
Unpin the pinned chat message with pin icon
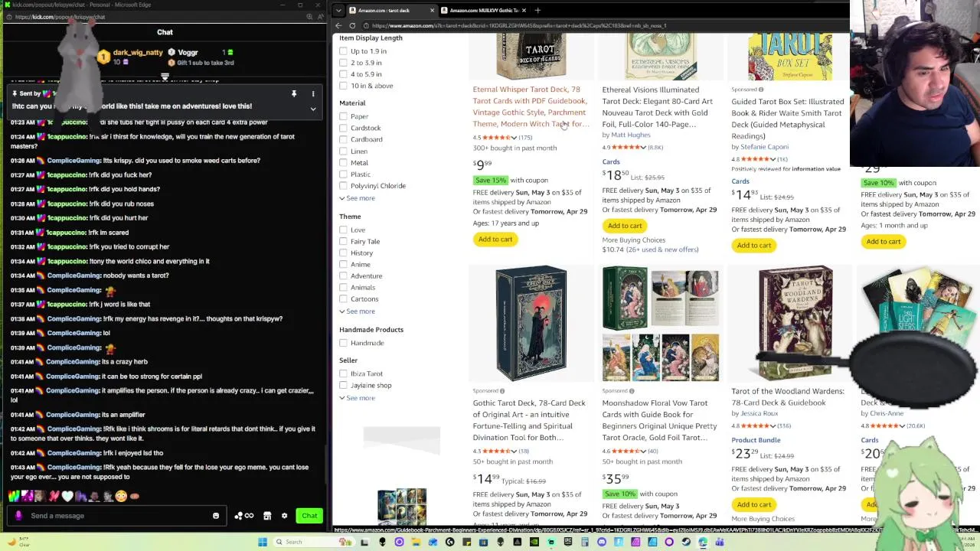coord(294,94)
